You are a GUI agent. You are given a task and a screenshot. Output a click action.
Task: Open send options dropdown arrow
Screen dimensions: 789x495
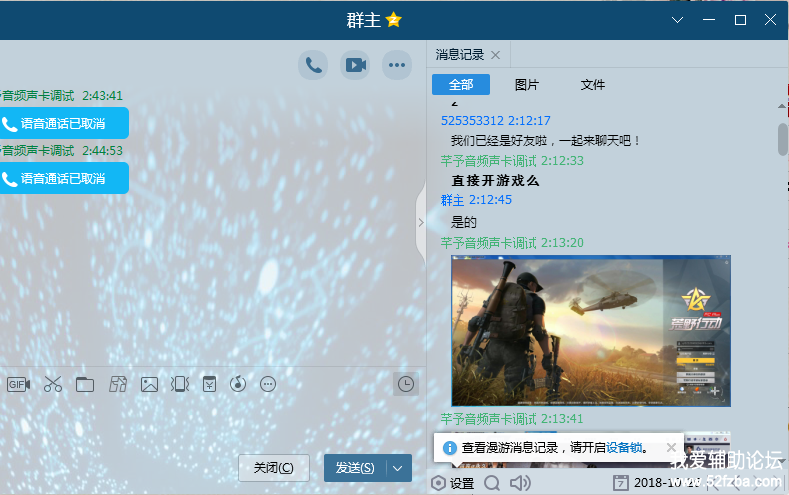[x=398, y=468]
